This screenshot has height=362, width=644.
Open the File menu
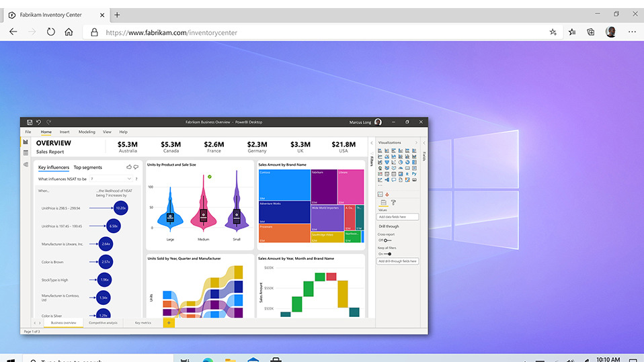click(x=28, y=132)
